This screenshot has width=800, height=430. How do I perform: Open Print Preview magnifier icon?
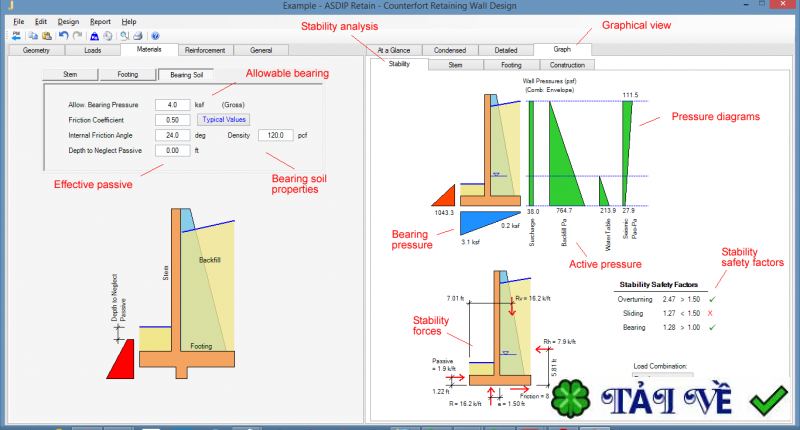[124, 36]
